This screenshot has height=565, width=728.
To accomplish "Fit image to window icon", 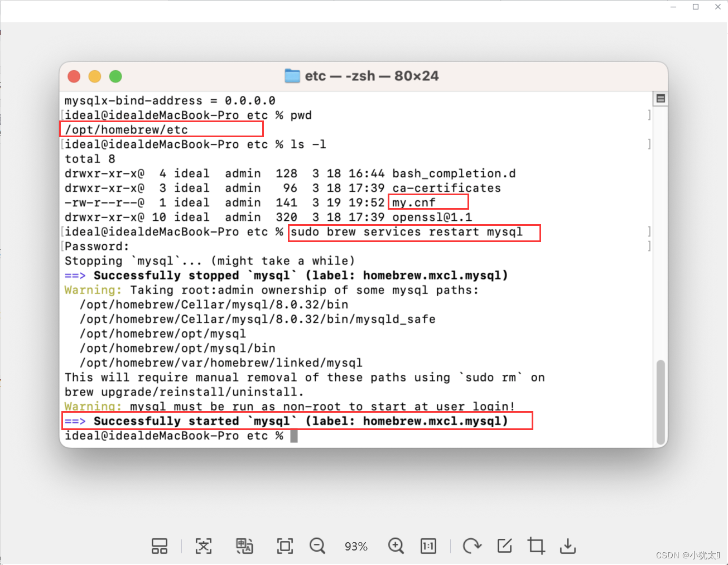I will click(x=285, y=546).
